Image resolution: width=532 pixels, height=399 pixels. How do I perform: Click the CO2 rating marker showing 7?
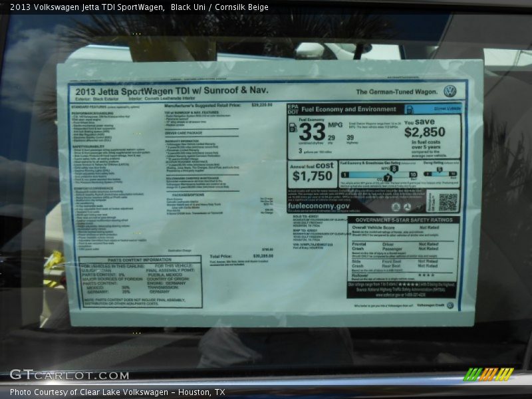pos(388,178)
